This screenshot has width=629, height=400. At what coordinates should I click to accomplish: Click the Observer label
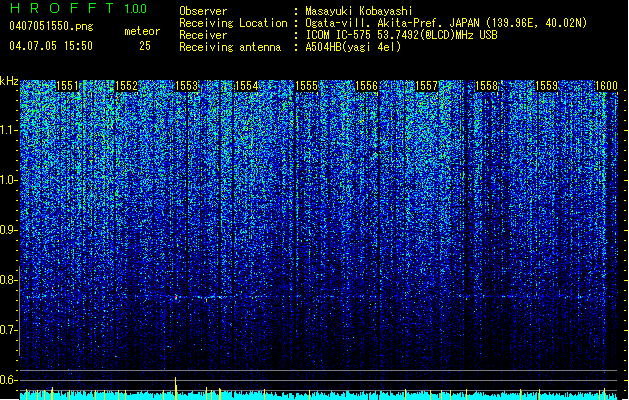[x=203, y=11]
